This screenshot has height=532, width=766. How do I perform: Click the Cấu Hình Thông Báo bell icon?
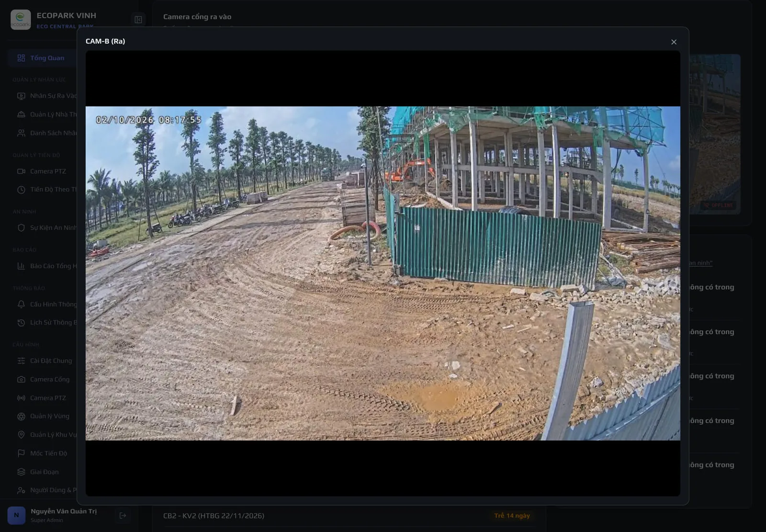(21, 305)
